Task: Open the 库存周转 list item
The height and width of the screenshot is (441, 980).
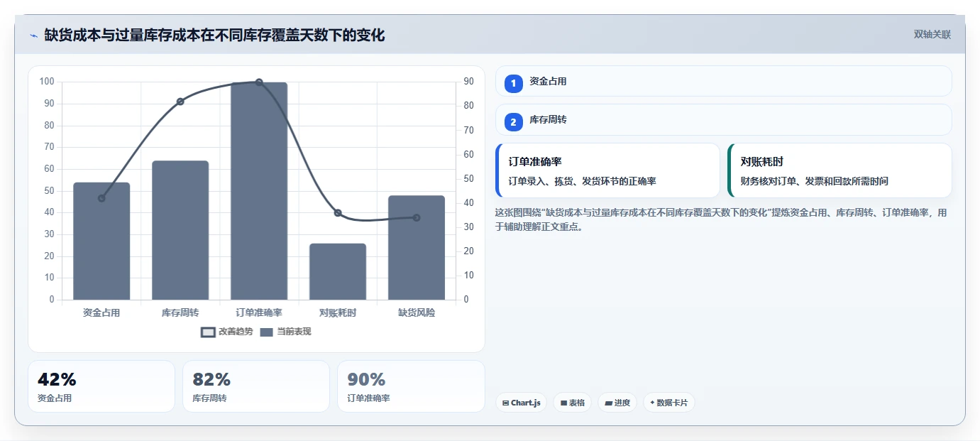Action: [x=723, y=119]
